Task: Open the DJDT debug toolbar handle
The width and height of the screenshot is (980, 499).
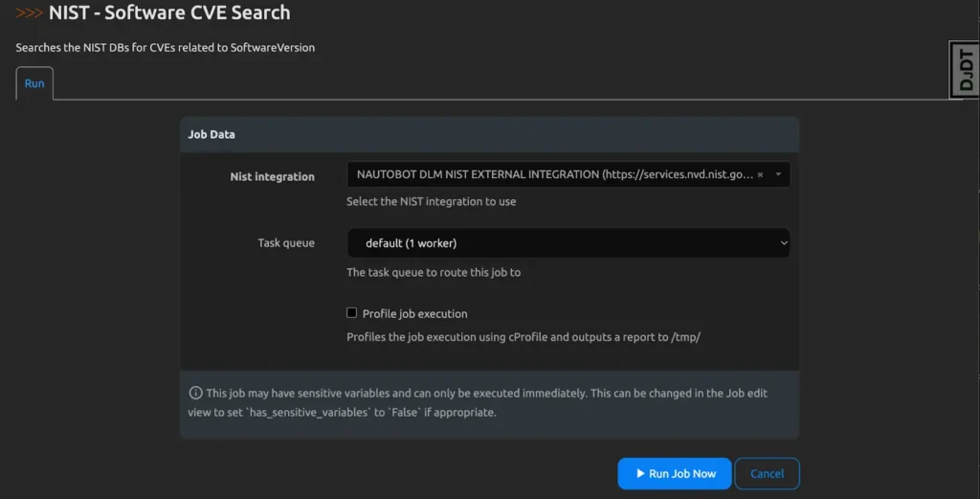Action: pyautogui.click(x=965, y=70)
